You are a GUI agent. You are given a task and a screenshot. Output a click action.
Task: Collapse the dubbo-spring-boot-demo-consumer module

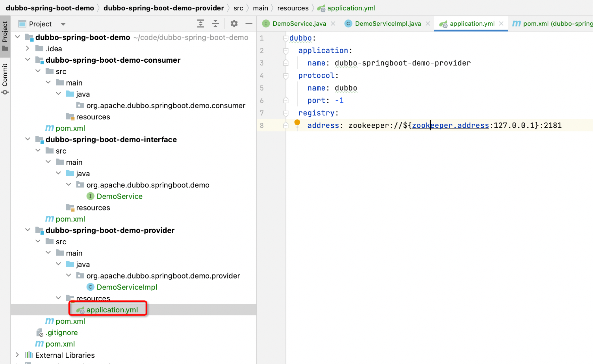point(28,60)
